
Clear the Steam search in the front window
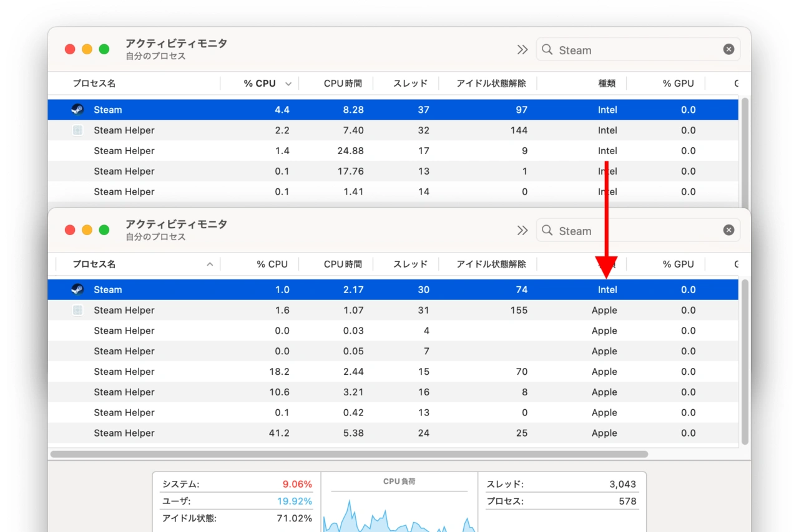tap(728, 230)
